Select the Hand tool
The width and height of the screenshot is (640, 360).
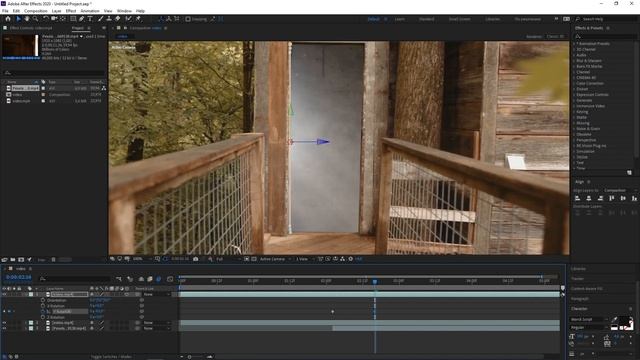[x=27, y=19]
